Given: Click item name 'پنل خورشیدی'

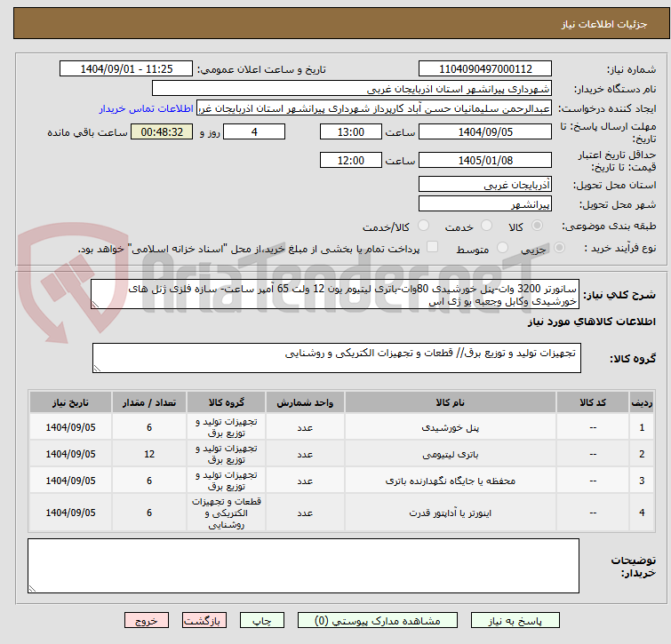Looking at the screenshot, I should click(451, 427).
